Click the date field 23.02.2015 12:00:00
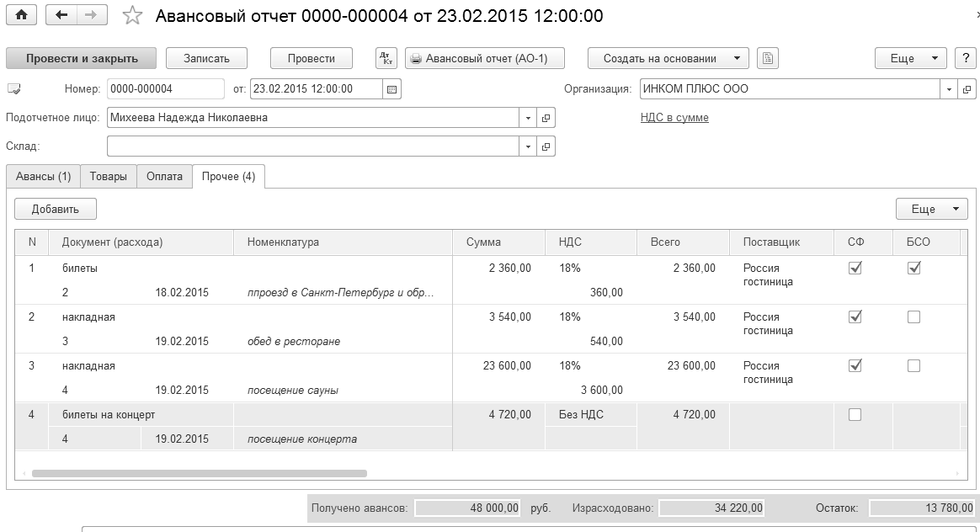This screenshot has width=980, height=532. pos(317,88)
